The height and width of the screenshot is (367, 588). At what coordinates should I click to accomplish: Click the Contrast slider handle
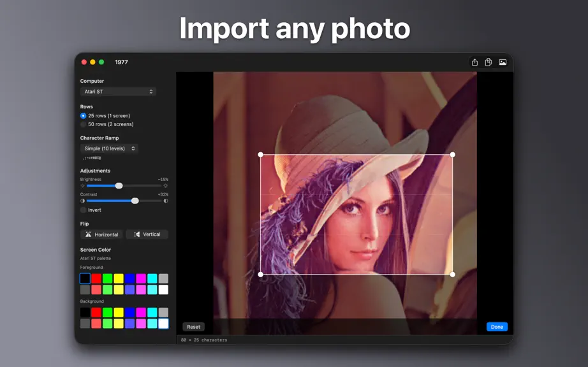point(135,201)
